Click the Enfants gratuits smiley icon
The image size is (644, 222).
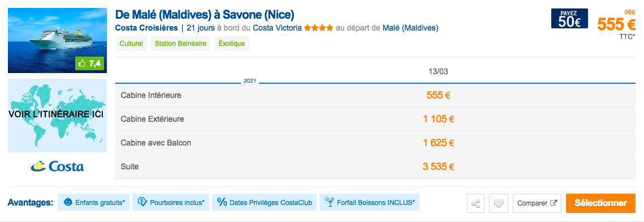(68, 202)
